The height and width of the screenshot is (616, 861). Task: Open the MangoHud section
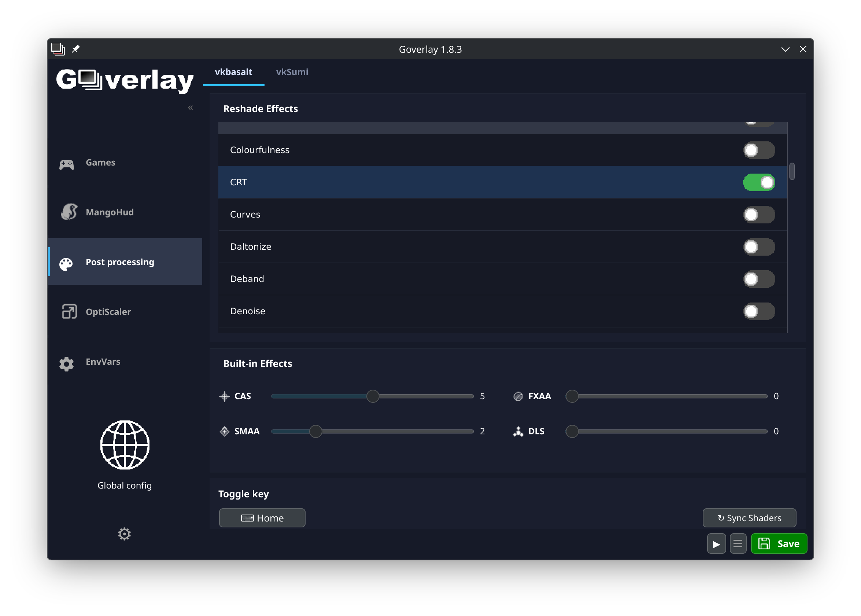click(125, 212)
